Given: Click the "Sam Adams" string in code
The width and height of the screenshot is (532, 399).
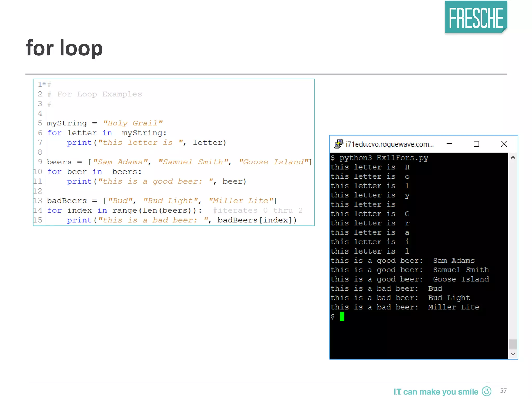Looking at the screenshot, I should pos(121,162).
